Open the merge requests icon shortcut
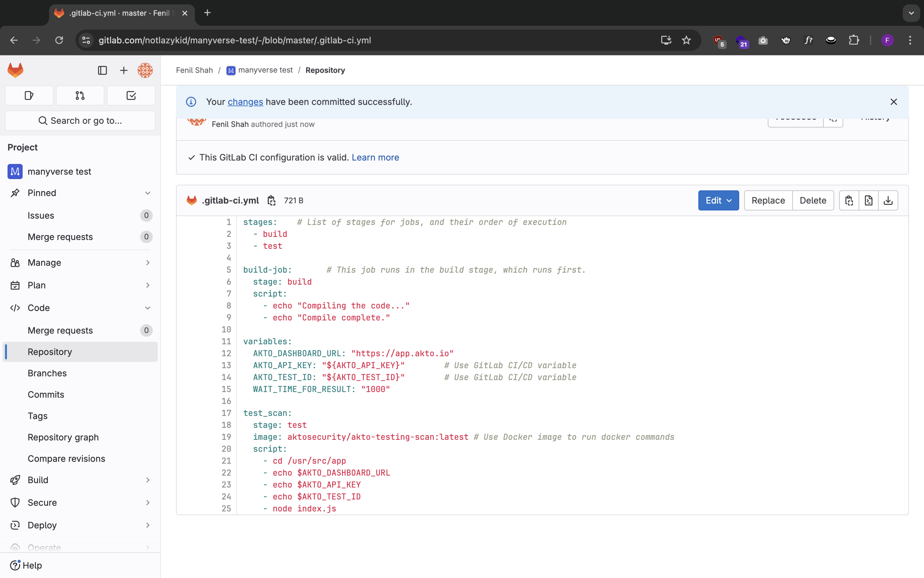 click(x=80, y=95)
